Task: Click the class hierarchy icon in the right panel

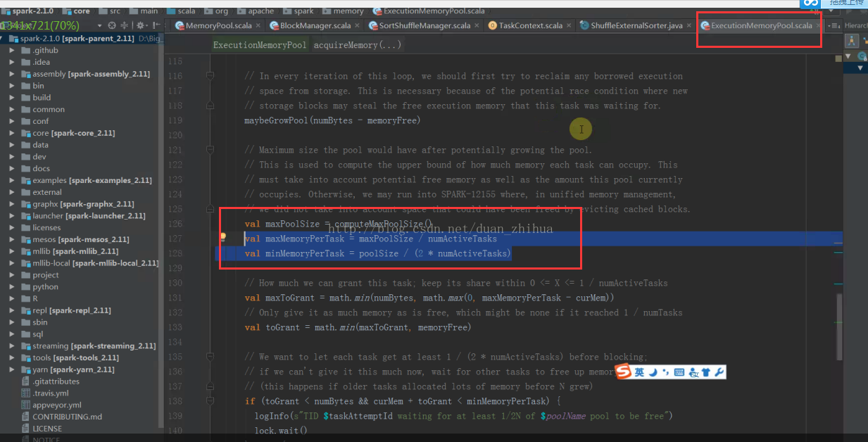Action: click(853, 41)
